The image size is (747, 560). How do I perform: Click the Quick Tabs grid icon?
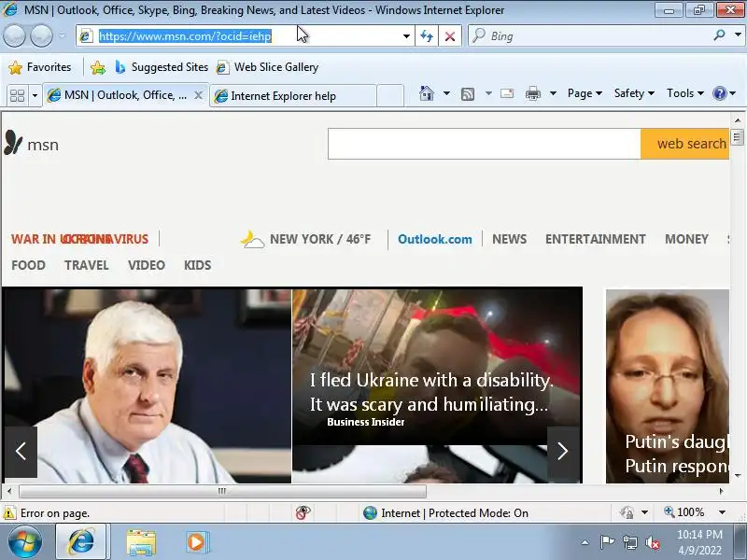coord(17,96)
